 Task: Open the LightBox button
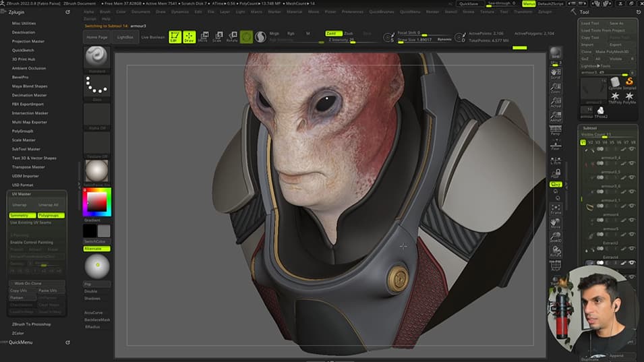click(x=125, y=37)
